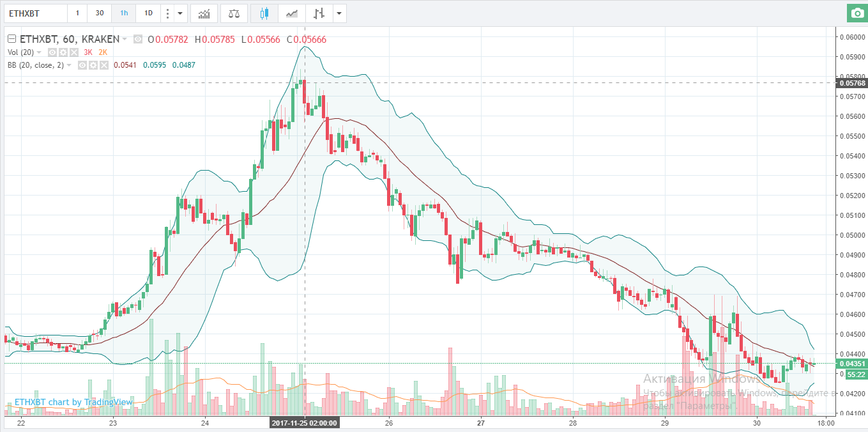This screenshot has width=868, height=432.
Task: Open Vol (20) indicator settings gear
Action: click(x=63, y=52)
